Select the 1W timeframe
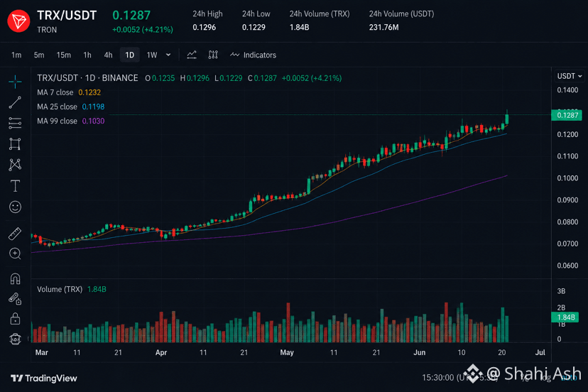This screenshot has width=588, height=392. tap(151, 55)
